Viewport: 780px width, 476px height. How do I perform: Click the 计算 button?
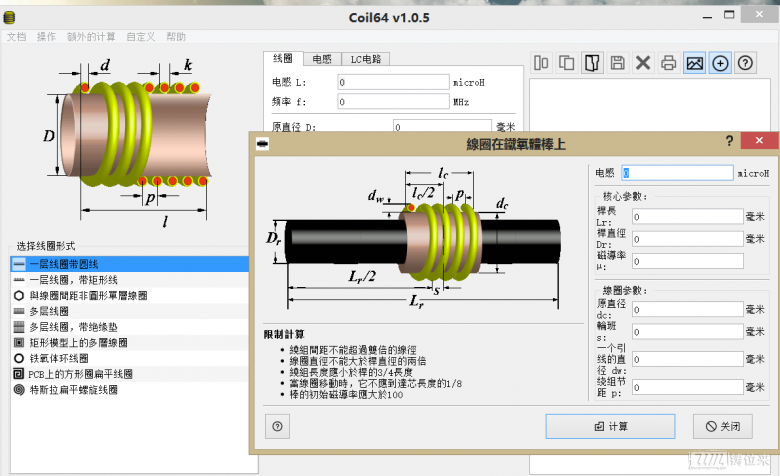coord(610,426)
